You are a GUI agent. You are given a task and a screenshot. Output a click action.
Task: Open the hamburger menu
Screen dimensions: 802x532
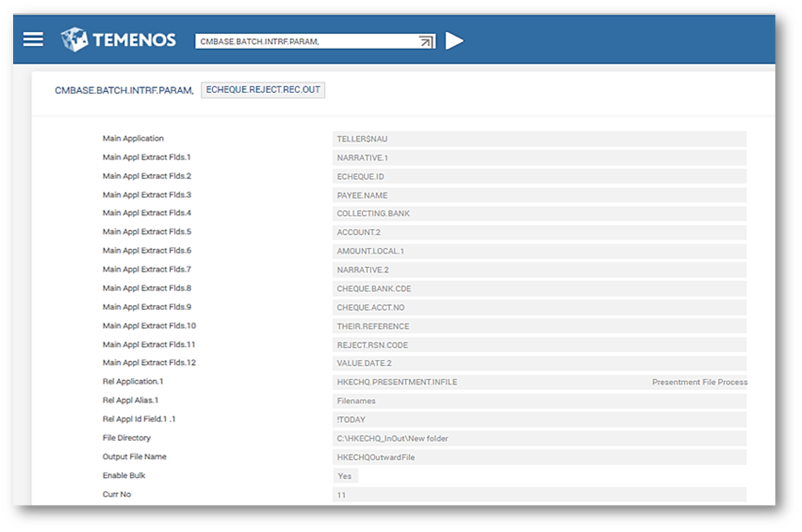[x=34, y=40]
